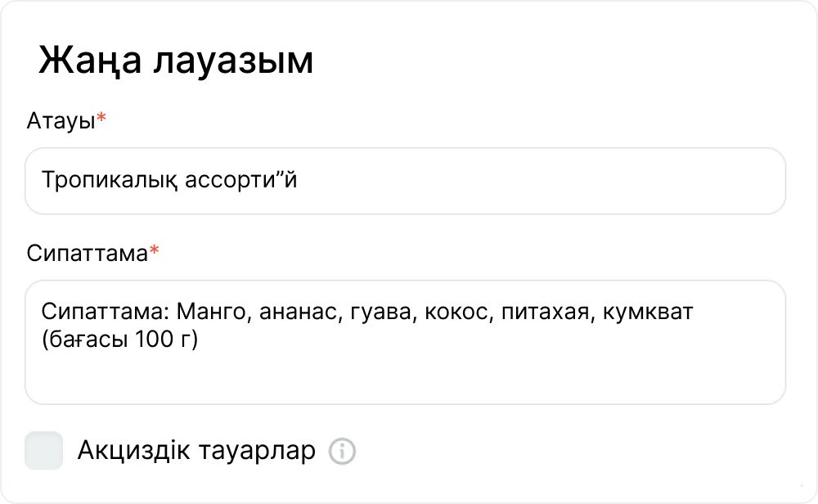Click the Сипаттама field label
The image size is (818, 504).
pos(86,253)
